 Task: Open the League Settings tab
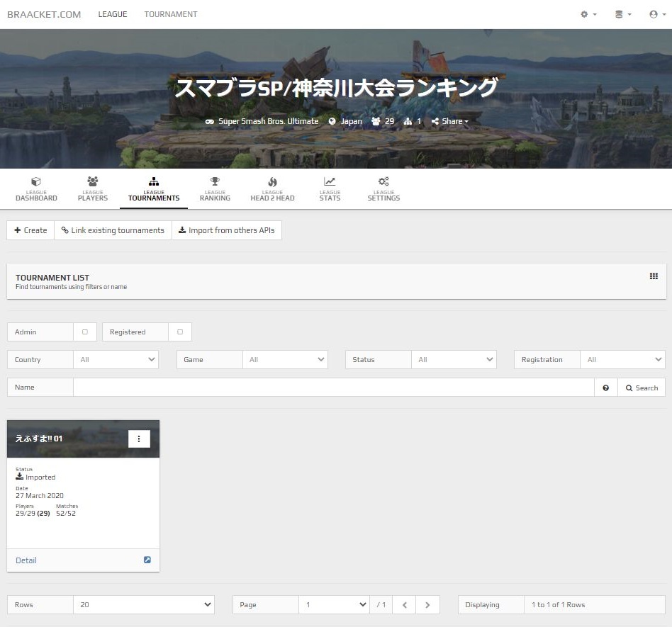[383, 189]
